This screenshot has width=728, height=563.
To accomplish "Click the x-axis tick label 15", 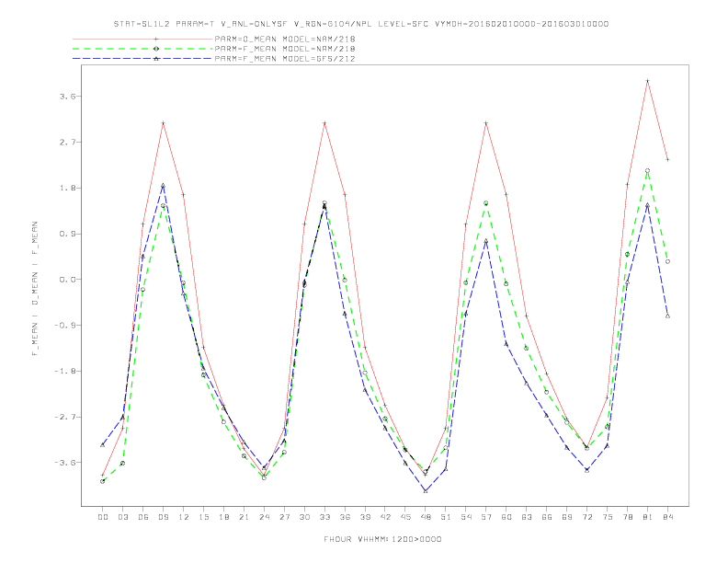I will (x=203, y=517).
